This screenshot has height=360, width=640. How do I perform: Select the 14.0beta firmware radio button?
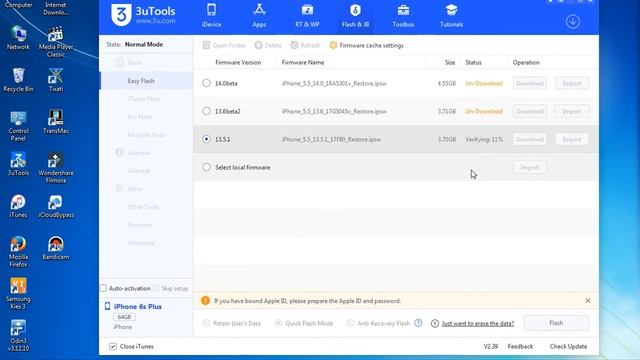click(x=207, y=83)
